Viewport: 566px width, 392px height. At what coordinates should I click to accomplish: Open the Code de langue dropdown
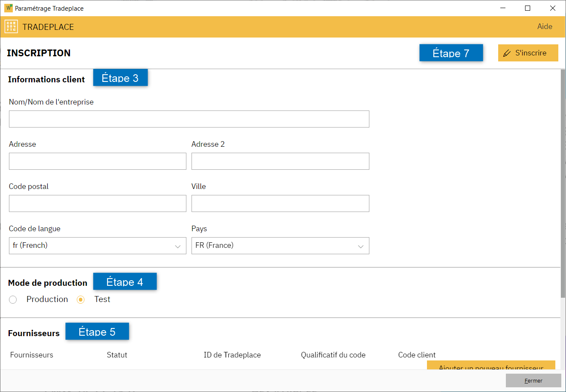coord(98,246)
